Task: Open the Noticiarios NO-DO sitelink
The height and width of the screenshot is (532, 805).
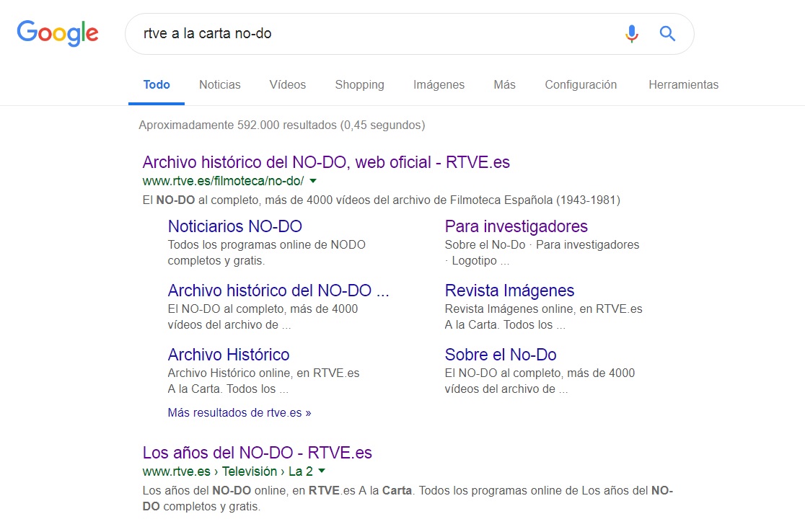Action: click(234, 226)
